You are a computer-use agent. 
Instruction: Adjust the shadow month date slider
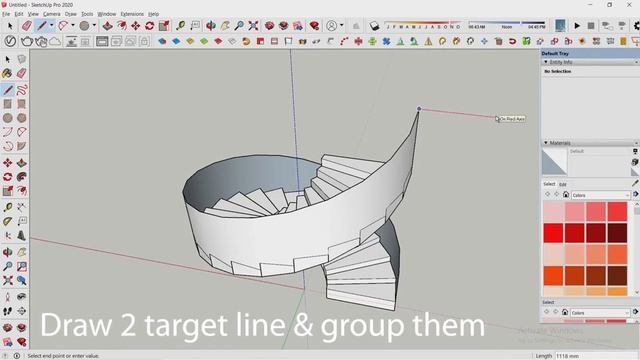pyautogui.click(x=424, y=24)
